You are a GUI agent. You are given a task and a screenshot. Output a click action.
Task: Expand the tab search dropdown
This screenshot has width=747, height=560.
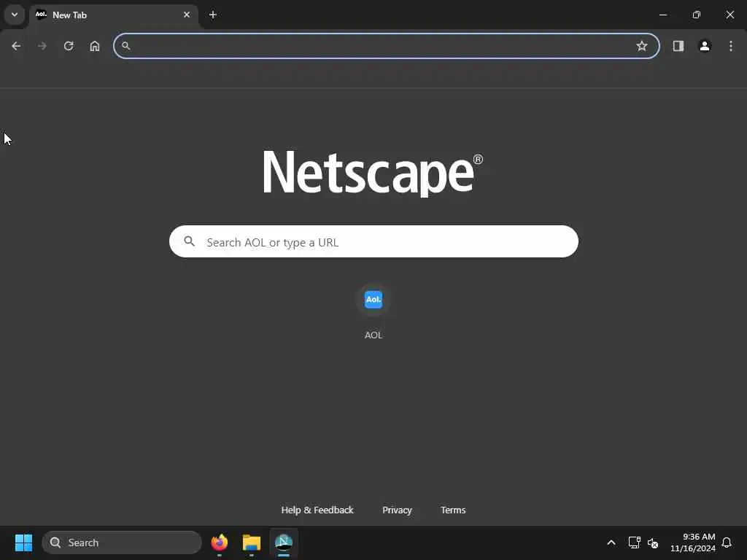[x=15, y=15]
